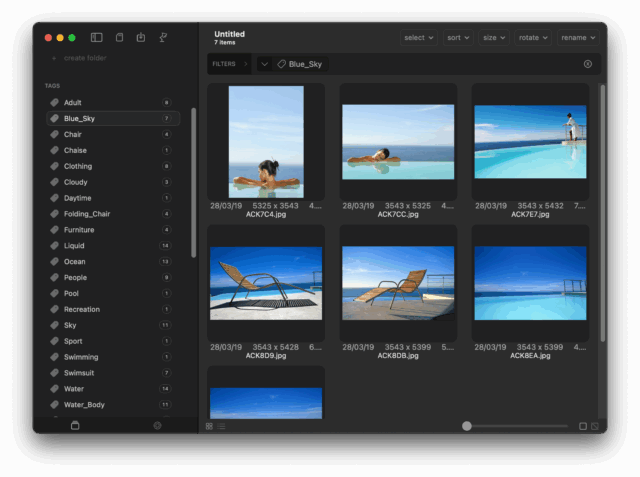Click the crossed square icon bottom right
This screenshot has width=640, height=477.
click(595, 426)
